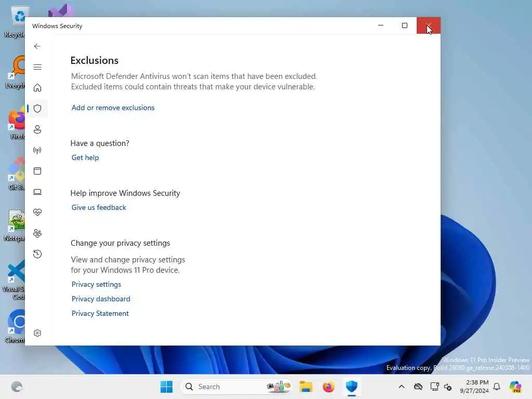Click the cloud sync tray icon
Image resolution: width=532 pixels, height=399 pixels.
point(418,387)
